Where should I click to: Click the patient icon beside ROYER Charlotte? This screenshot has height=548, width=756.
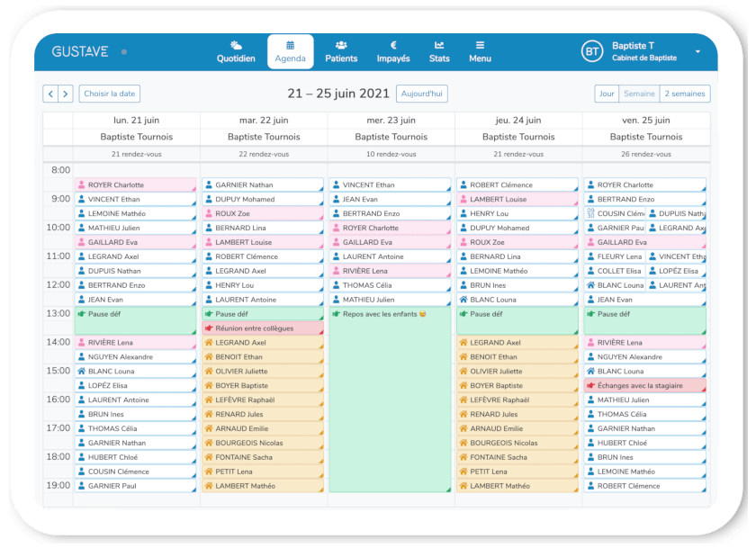coord(80,184)
